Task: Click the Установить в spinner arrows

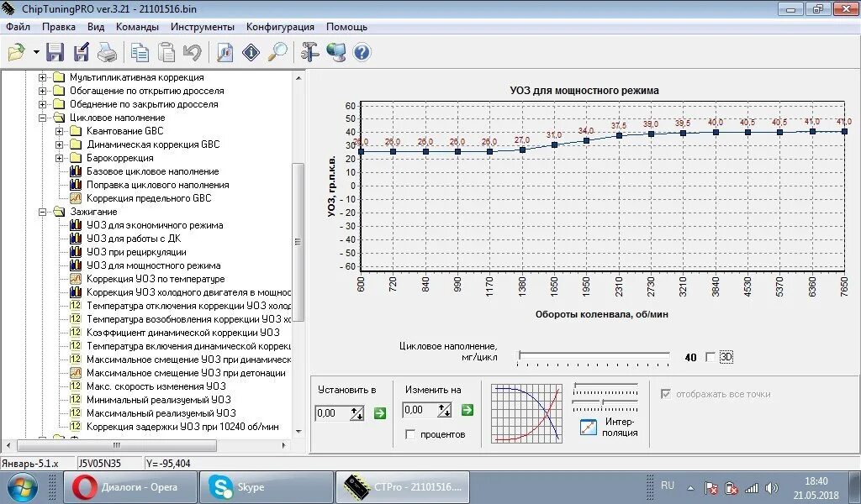Action: coord(357,413)
